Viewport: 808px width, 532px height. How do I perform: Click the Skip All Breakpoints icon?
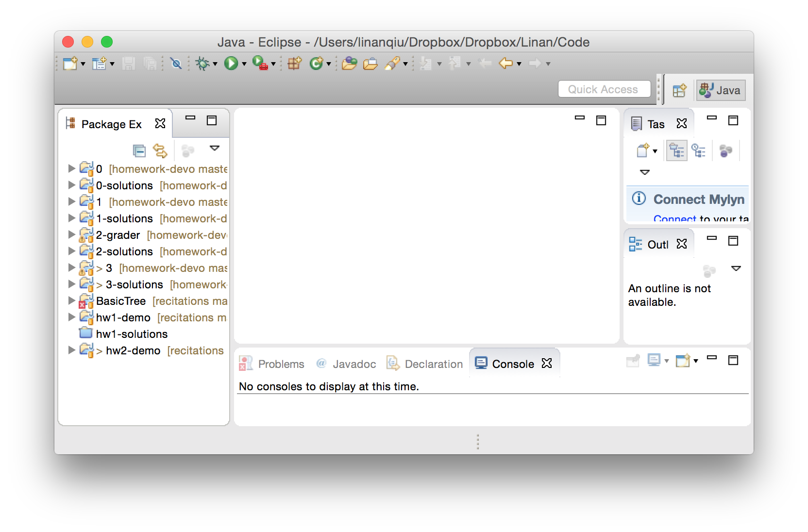coord(176,64)
